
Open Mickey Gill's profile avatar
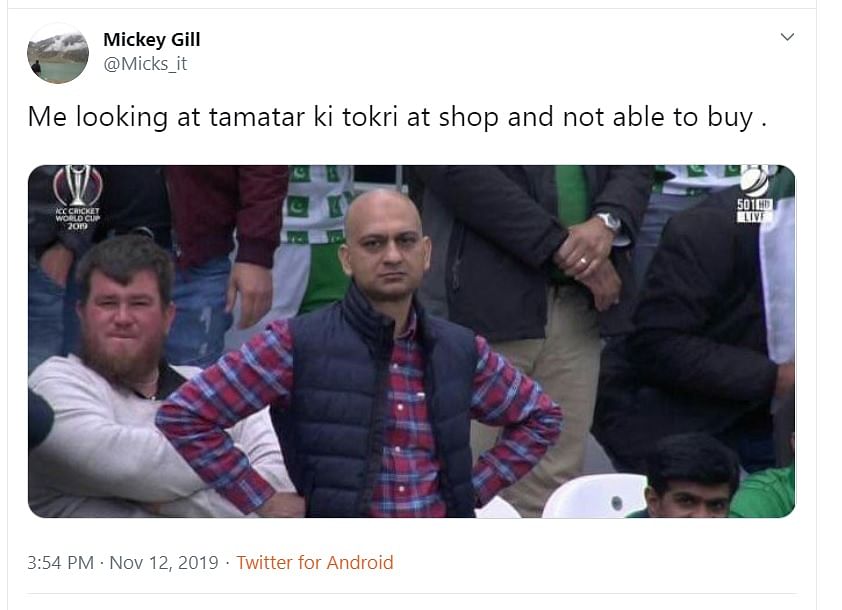click(58, 53)
